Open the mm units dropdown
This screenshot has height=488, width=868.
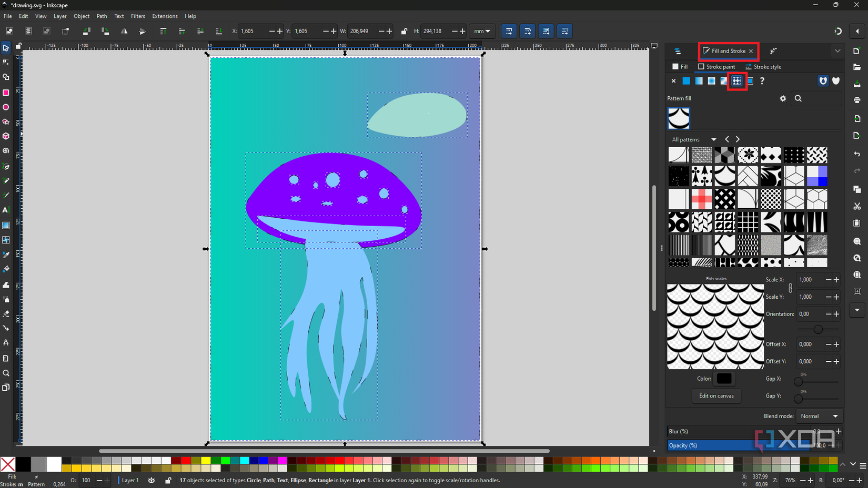[x=482, y=32]
